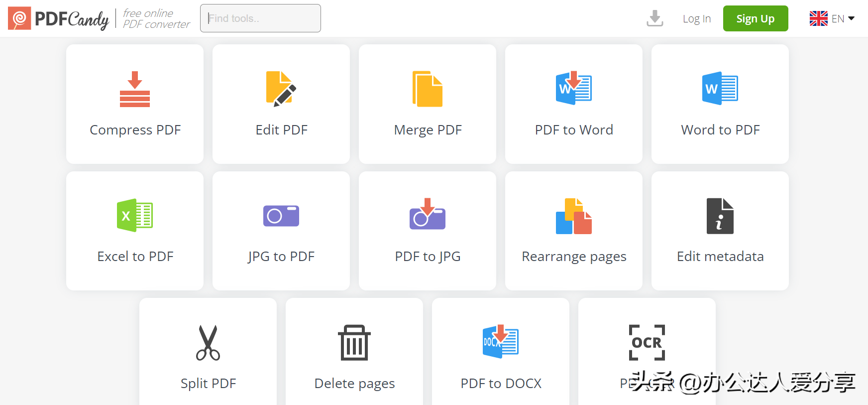Choose the Rearrange pages icon
The image size is (868, 405).
pyautogui.click(x=574, y=216)
